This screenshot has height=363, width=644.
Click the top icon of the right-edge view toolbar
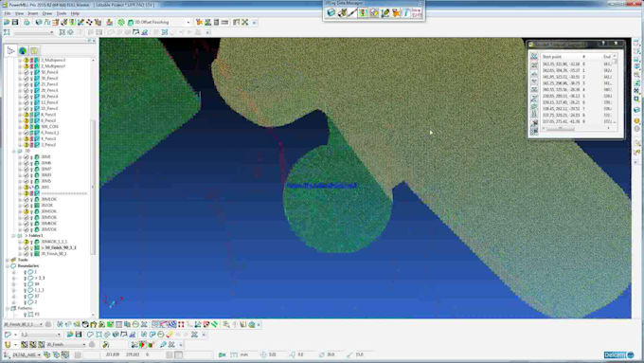pos(636,43)
